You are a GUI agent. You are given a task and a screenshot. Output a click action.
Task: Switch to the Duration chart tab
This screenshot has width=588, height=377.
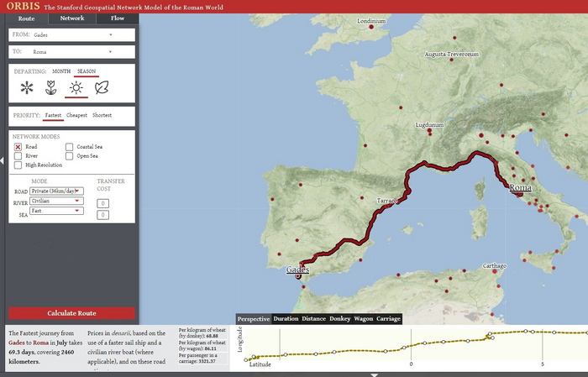pyautogui.click(x=286, y=319)
